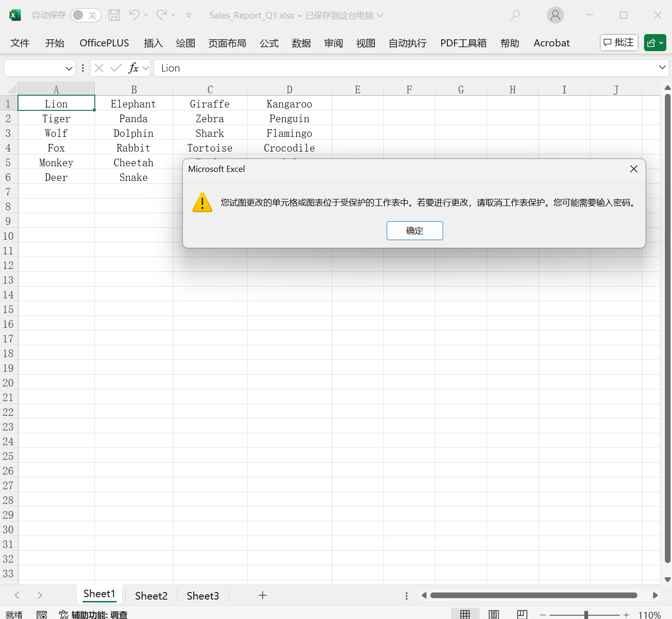The width and height of the screenshot is (672, 619).
Task: Switch to Sheet2 tab
Action: (151, 596)
